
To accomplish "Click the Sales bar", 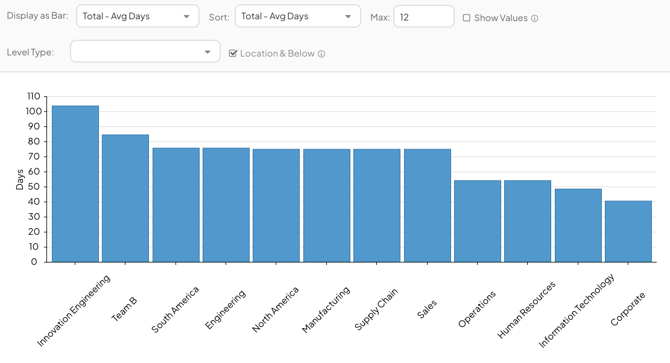I will (427, 205).
